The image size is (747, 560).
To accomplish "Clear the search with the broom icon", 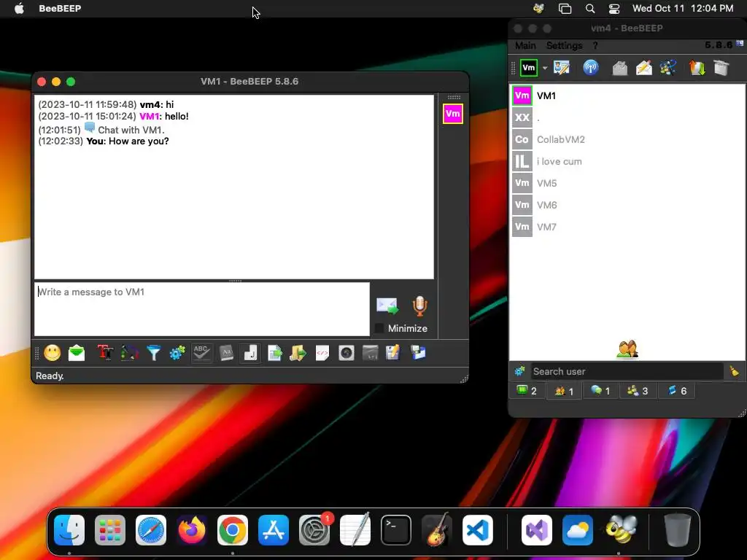I will [734, 371].
